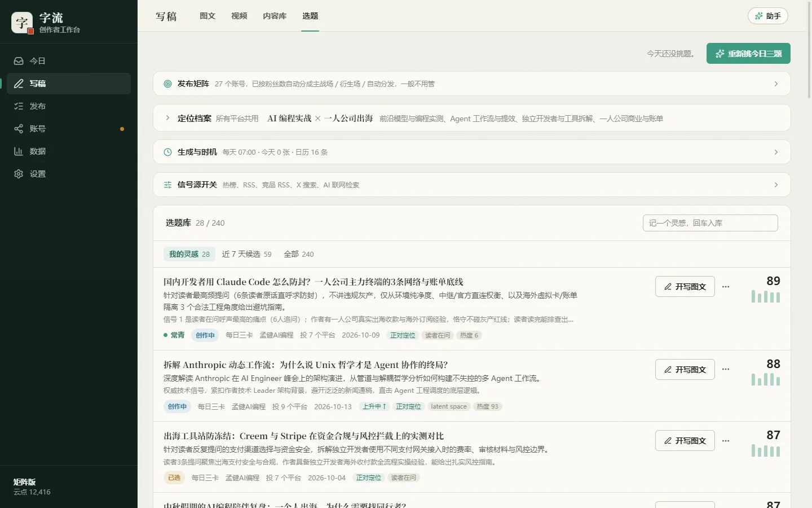Click the 生成与时机 clock icon
This screenshot has height=508, width=812.
[x=167, y=152]
